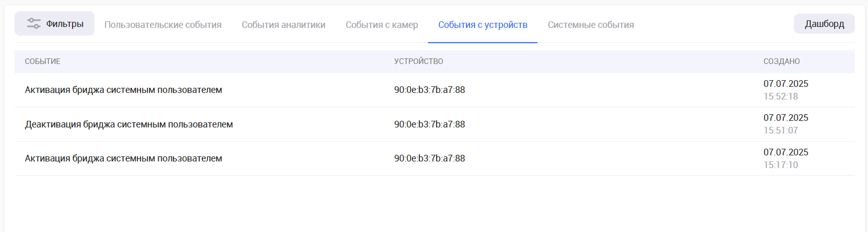Select the first Активация бриджа event row

(123, 90)
